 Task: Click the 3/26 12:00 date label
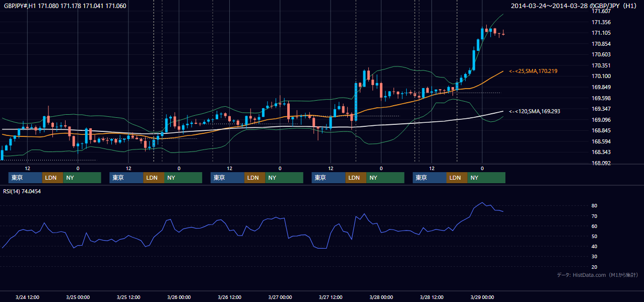(229, 297)
